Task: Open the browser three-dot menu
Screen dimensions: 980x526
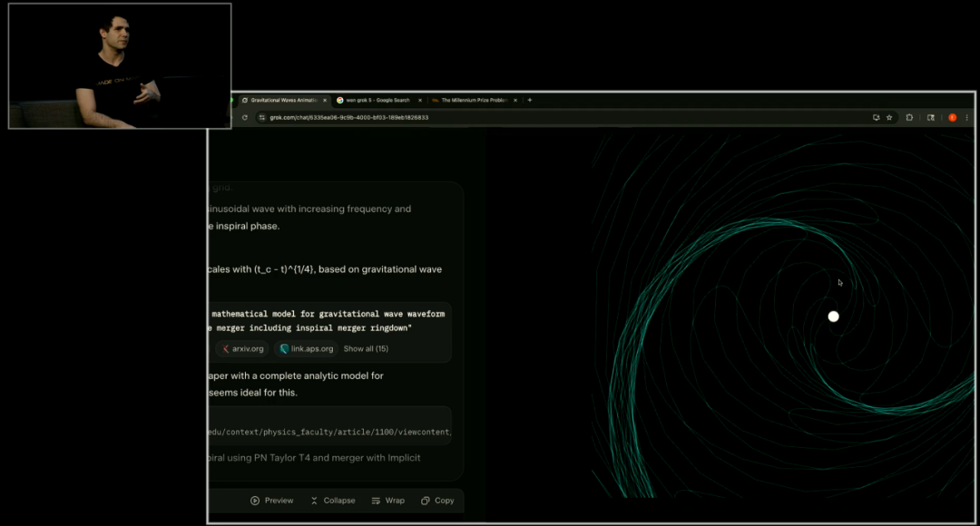Action: pyautogui.click(x=967, y=118)
